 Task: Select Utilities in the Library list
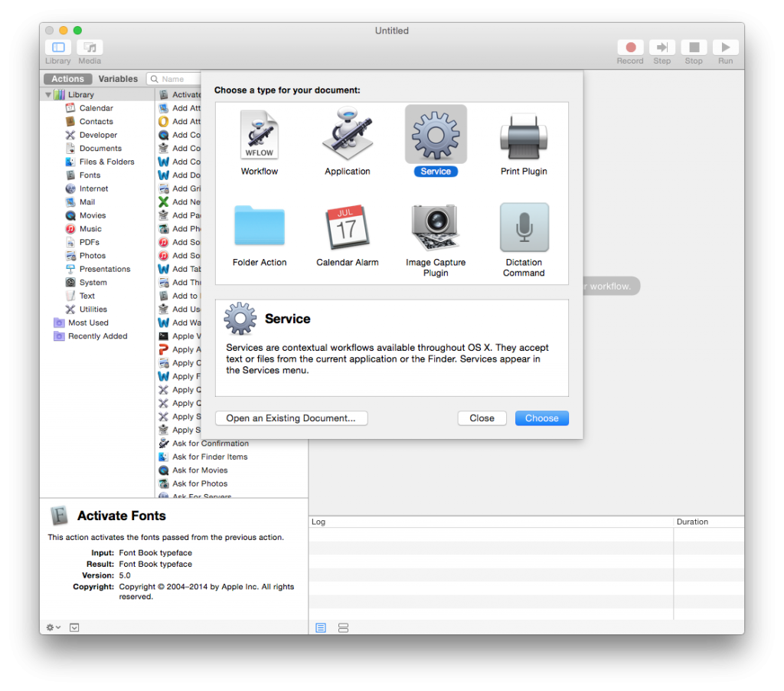pos(93,309)
